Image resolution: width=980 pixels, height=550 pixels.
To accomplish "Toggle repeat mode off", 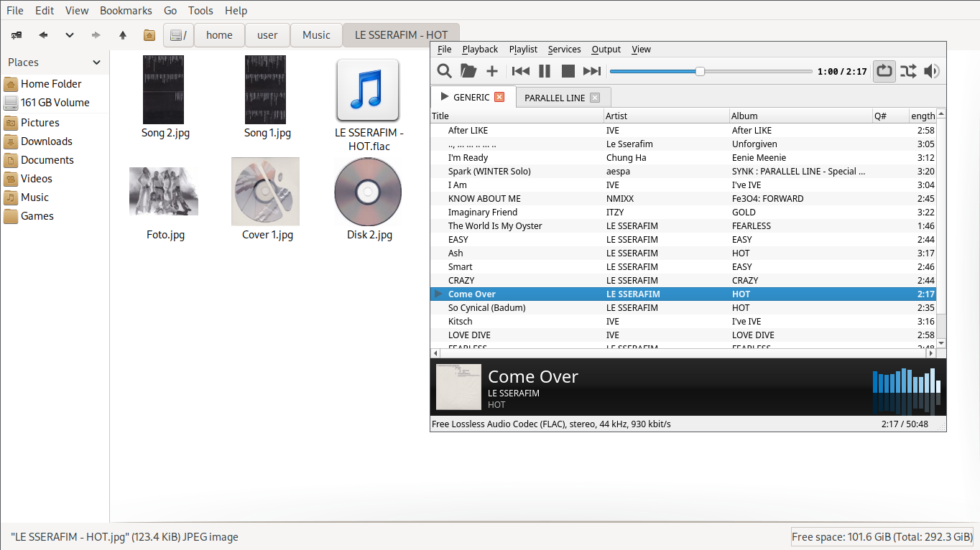I will coord(884,71).
